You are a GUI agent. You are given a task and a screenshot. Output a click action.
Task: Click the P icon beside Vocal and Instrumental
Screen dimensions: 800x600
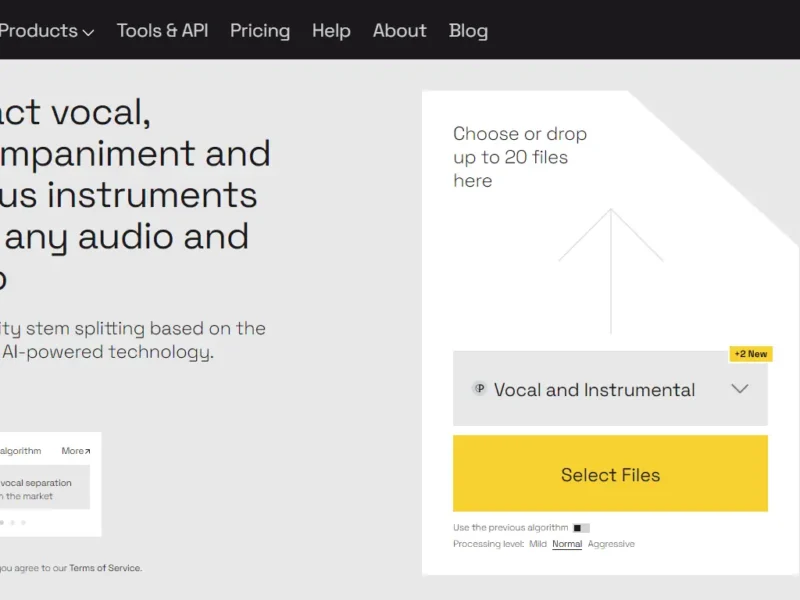479,389
